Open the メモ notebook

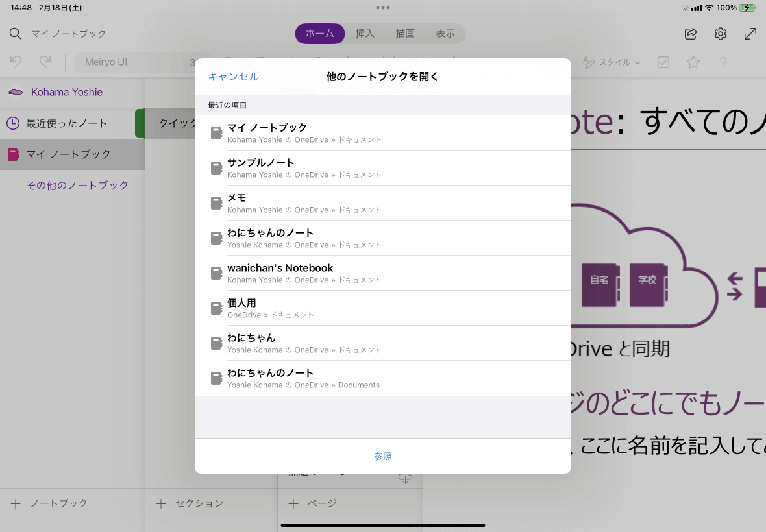point(383,203)
